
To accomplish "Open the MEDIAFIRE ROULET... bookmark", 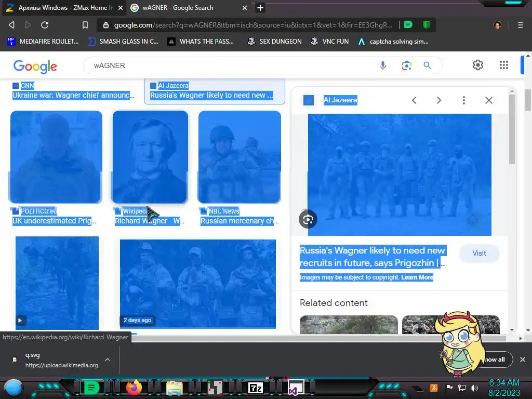I will pos(43,42).
